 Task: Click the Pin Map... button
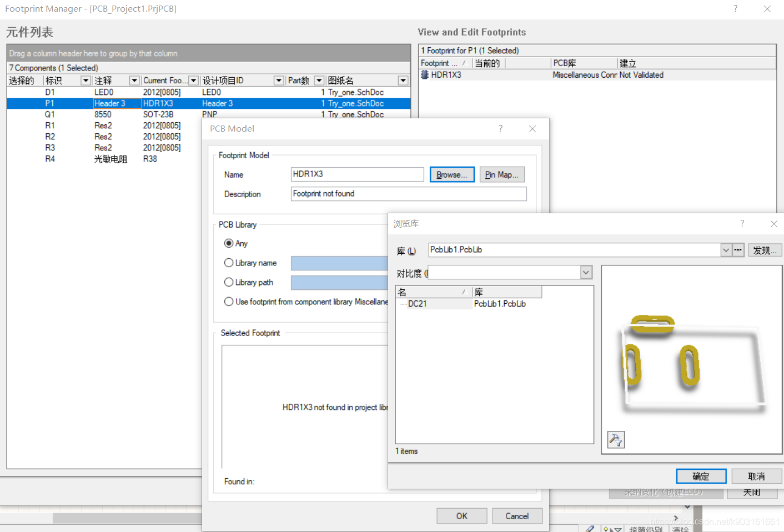501,174
